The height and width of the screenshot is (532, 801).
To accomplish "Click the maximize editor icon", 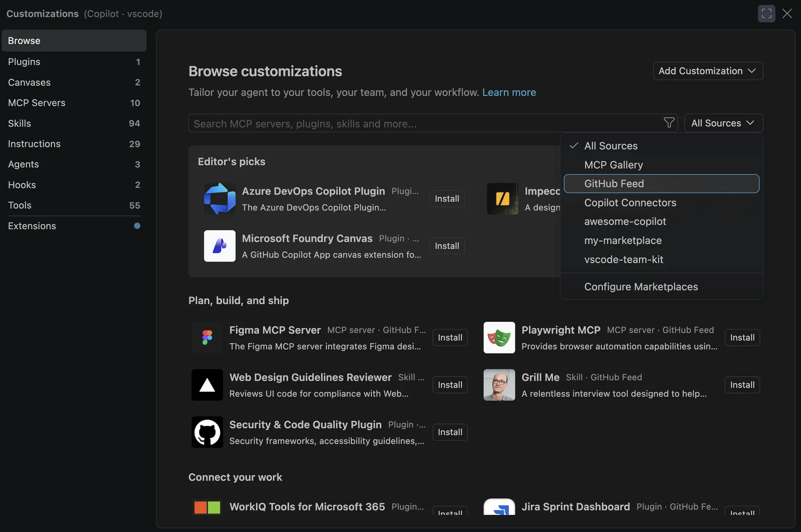I will click(x=766, y=14).
